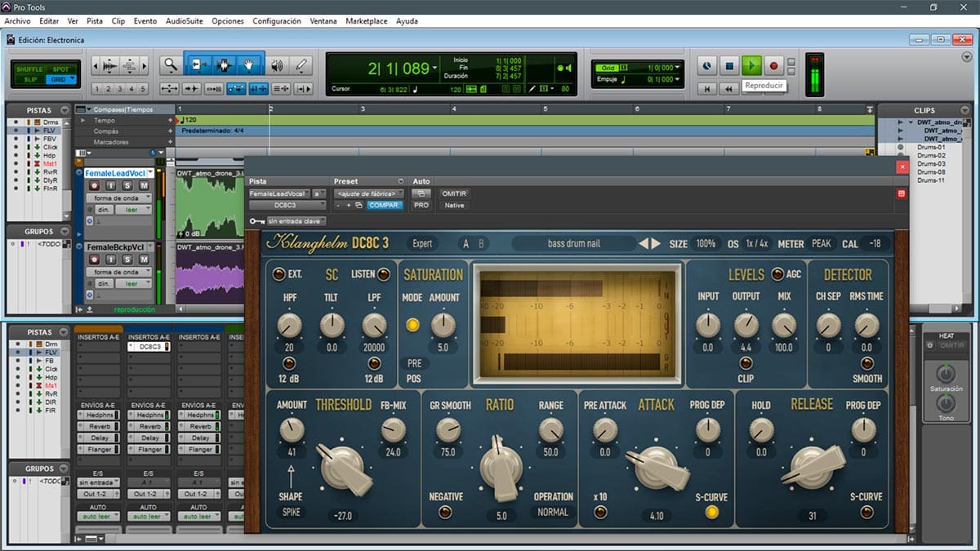Enable SLIP edit mode
The width and height of the screenshot is (980, 551).
(x=29, y=79)
